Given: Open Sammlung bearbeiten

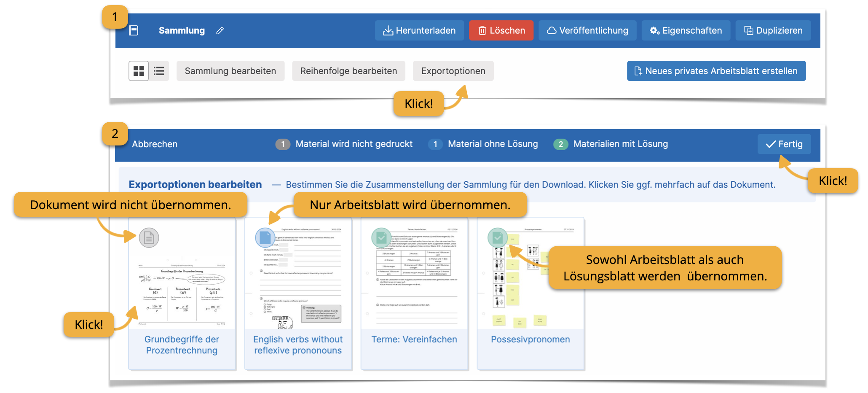Looking at the screenshot, I should point(230,71).
